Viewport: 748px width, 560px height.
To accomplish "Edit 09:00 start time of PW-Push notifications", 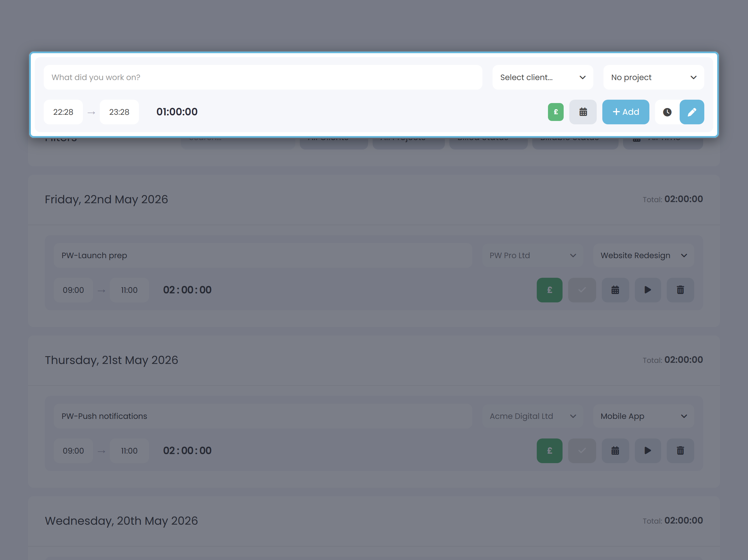I will coord(73,451).
